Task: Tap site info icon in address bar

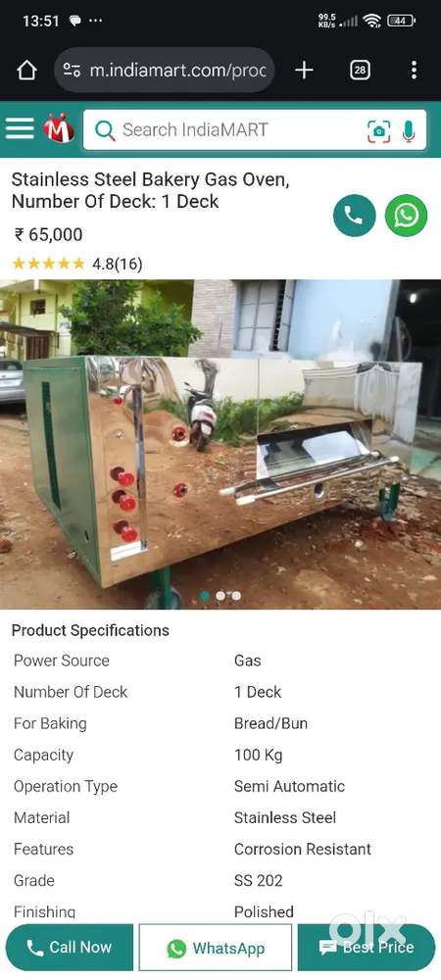Action: 72,70
